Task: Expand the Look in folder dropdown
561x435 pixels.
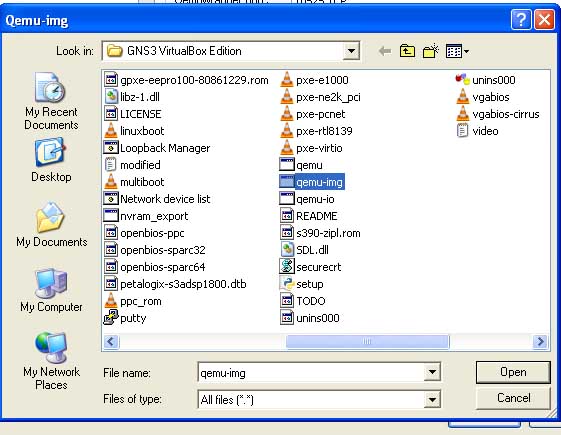Action: pyautogui.click(x=351, y=51)
